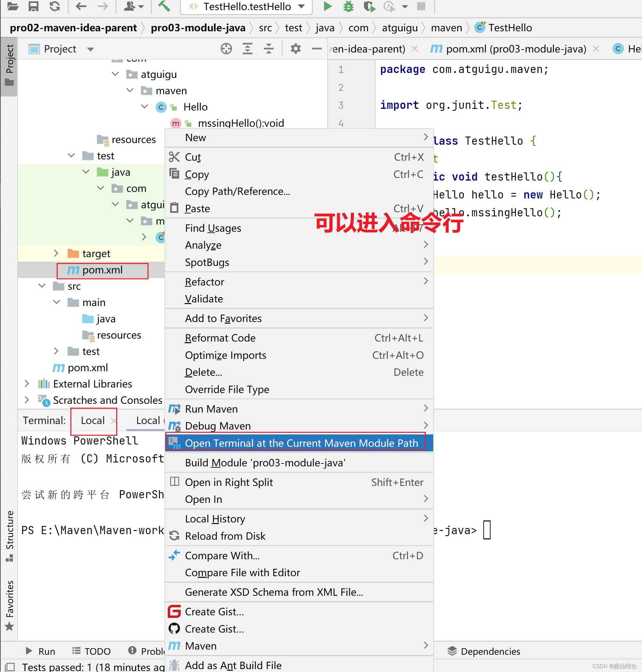Image resolution: width=642 pixels, height=672 pixels.
Task: Open the user profile dropdown icon in toolbar
Action: coord(134,6)
